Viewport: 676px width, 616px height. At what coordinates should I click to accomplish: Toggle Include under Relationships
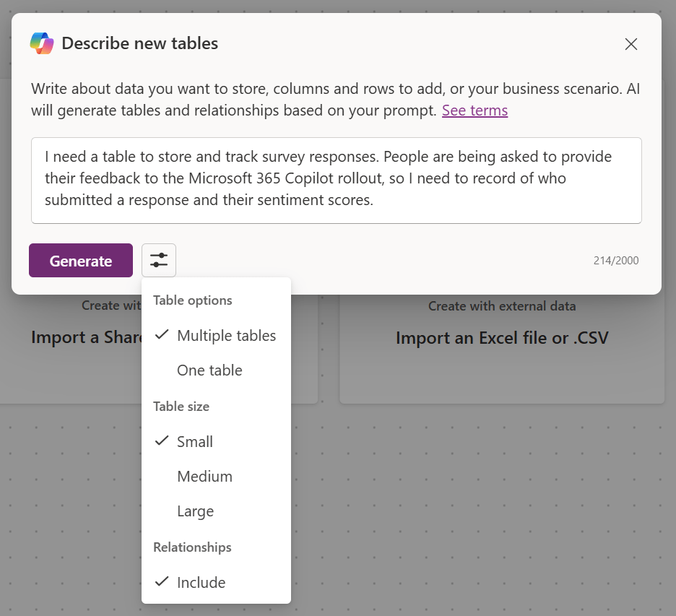coord(201,581)
